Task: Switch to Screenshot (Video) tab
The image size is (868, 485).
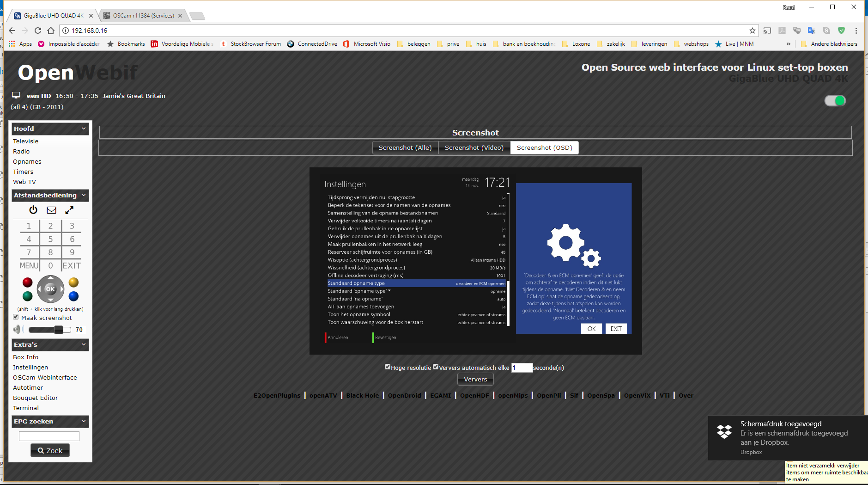Action: click(474, 147)
